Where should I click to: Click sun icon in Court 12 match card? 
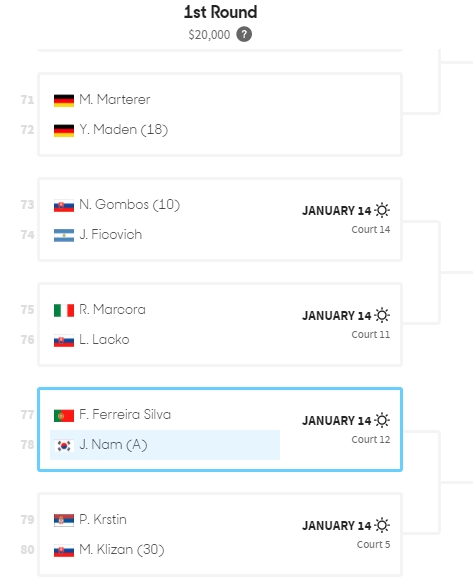point(382,420)
